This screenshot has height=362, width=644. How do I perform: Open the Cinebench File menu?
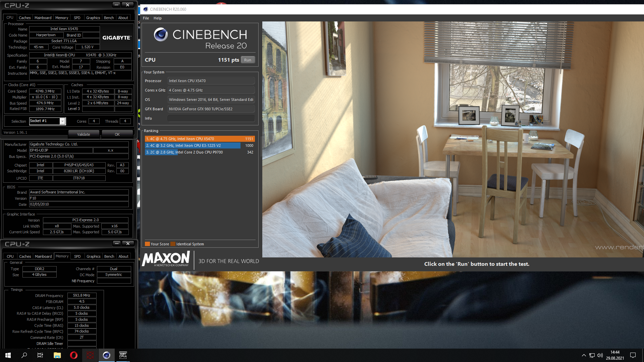pos(146,18)
